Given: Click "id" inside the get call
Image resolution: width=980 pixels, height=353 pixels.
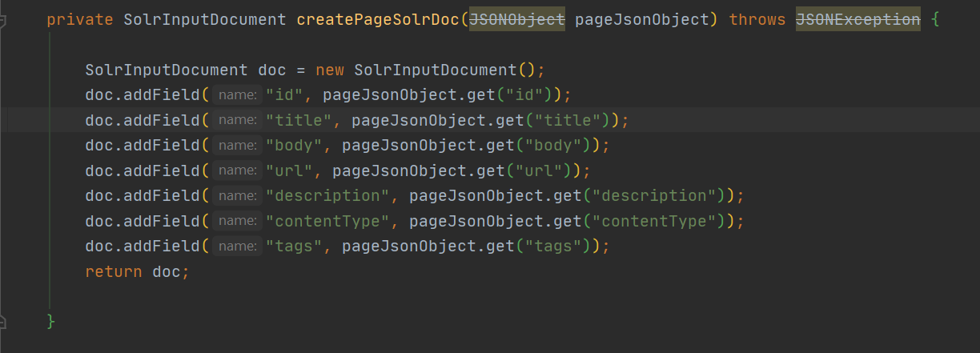Looking at the screenshot, I should pyautogui.click(x=525, y=95).
